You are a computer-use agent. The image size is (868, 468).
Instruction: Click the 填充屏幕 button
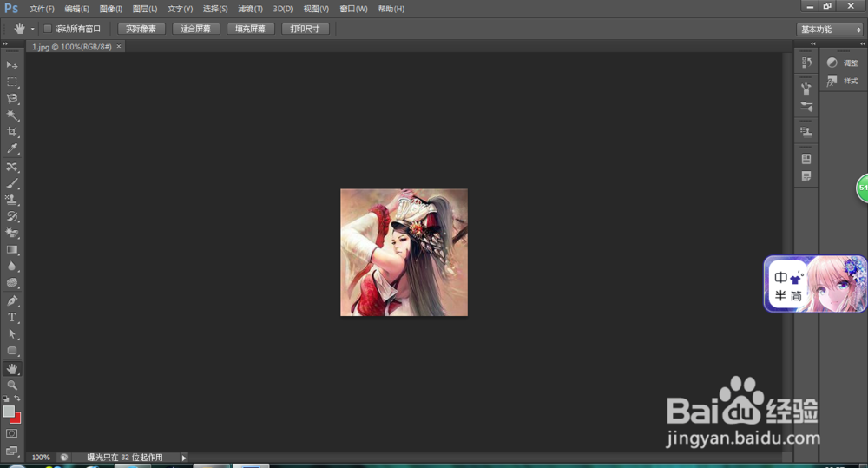pyautogui.click(x=251, y=29)
